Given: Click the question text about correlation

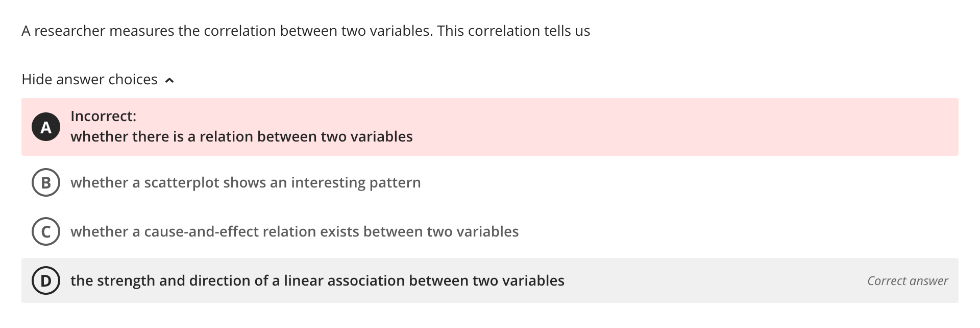Looking at the screenshot, I should point(305,30).
